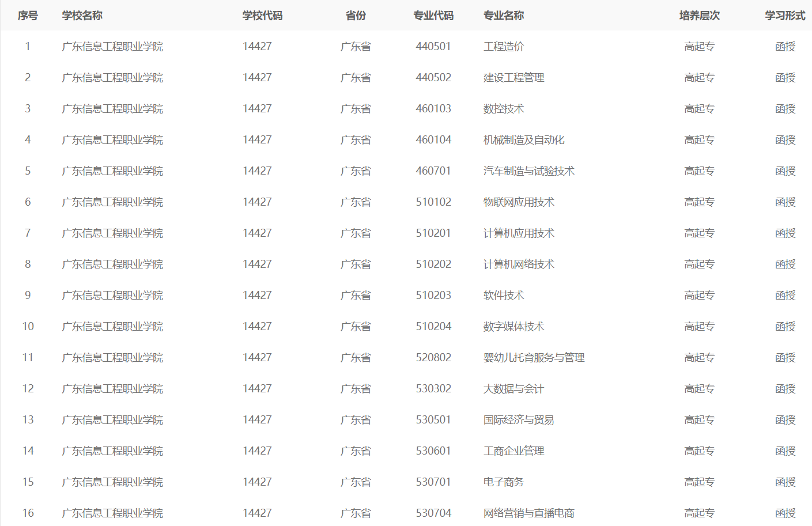Click the 专业代码 column header
This screenshot has width=812, height=526.
click(433, 16)
